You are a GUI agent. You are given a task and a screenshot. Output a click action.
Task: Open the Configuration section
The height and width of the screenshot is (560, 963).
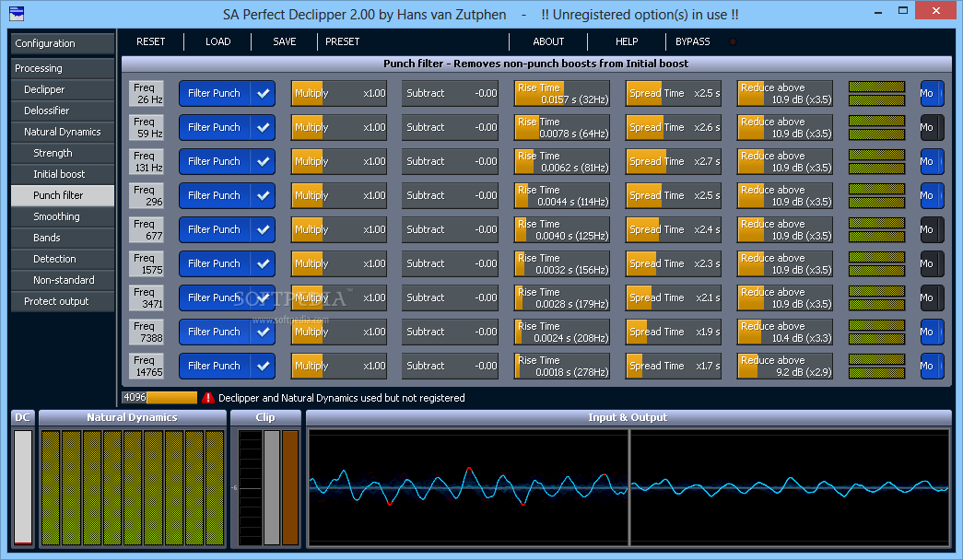pyautogui.click(x=63, y=43)
